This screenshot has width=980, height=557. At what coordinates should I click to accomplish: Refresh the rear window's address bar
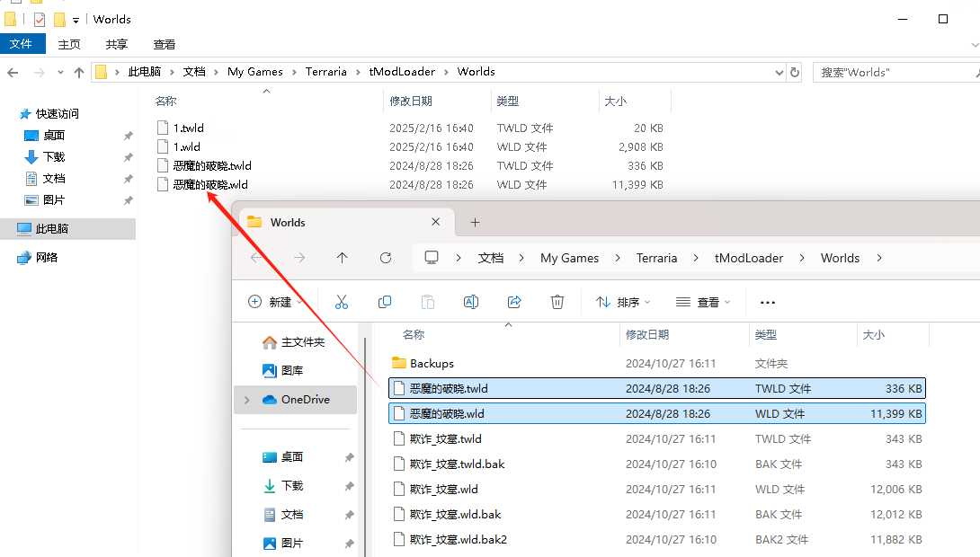(x=795, y=73)
